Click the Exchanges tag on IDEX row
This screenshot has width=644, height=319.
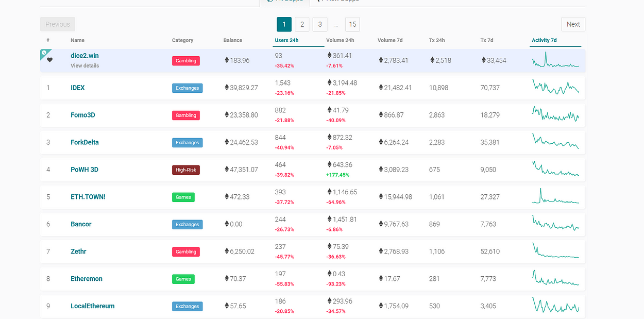click(188, 88)
